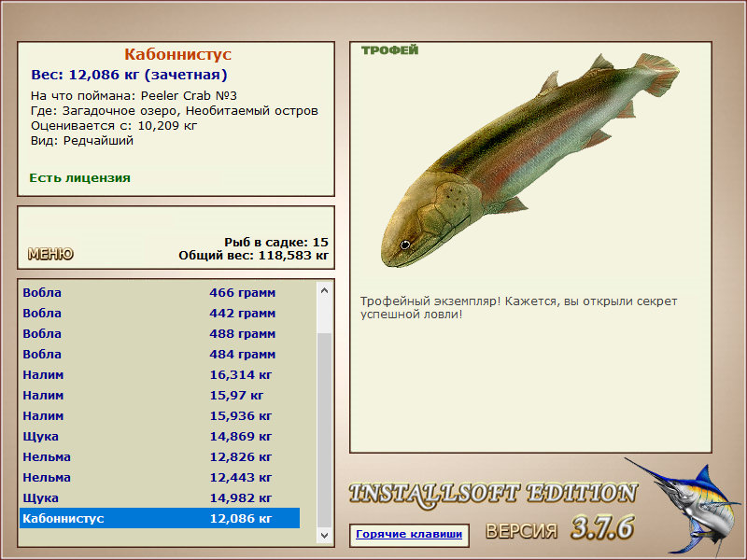Click the marlin logo icon

coord(684,506)
